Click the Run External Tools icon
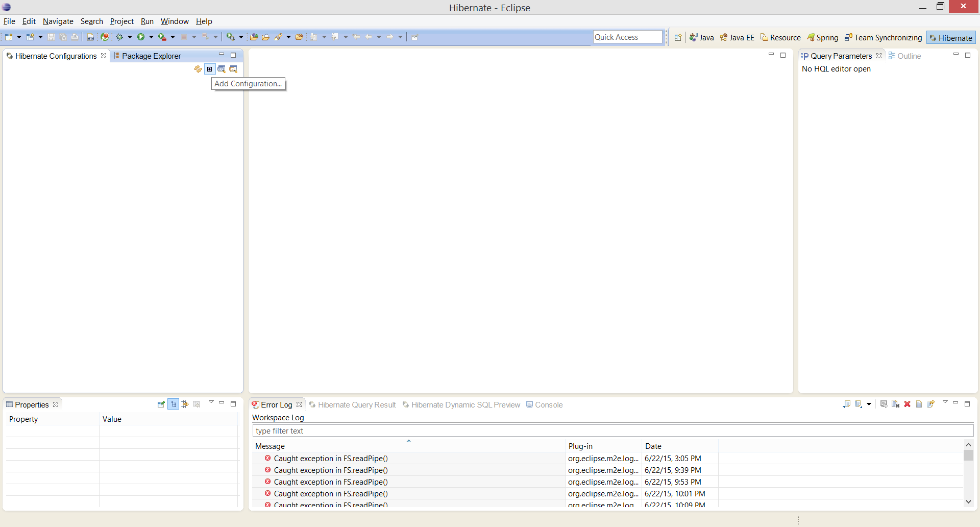Viewport: 980px width, 527px height. pos(162,37)
